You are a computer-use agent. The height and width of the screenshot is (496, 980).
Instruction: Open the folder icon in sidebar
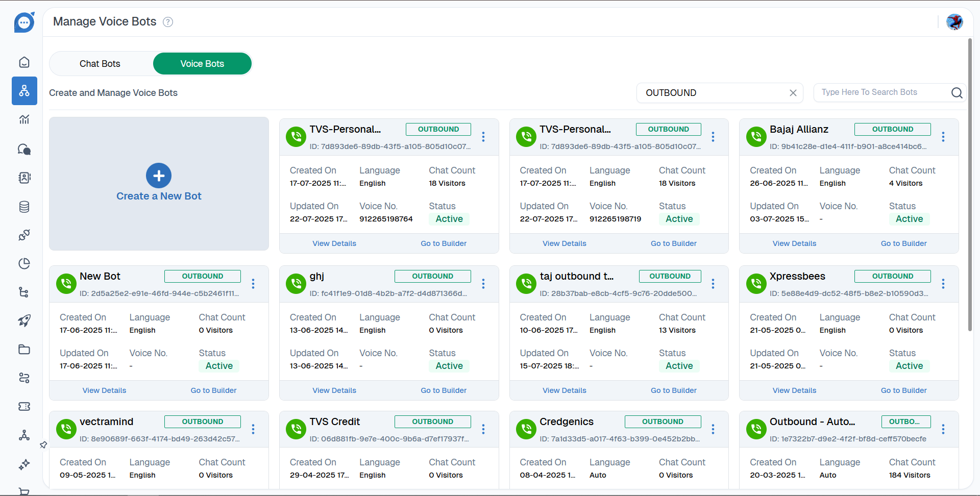(24, 350)
